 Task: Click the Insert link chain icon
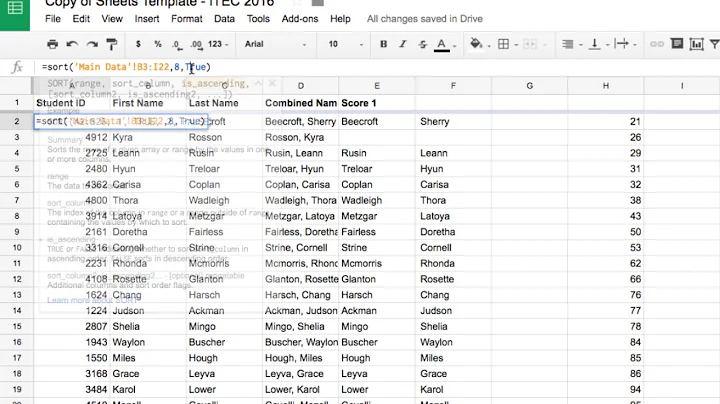[657, 44]
